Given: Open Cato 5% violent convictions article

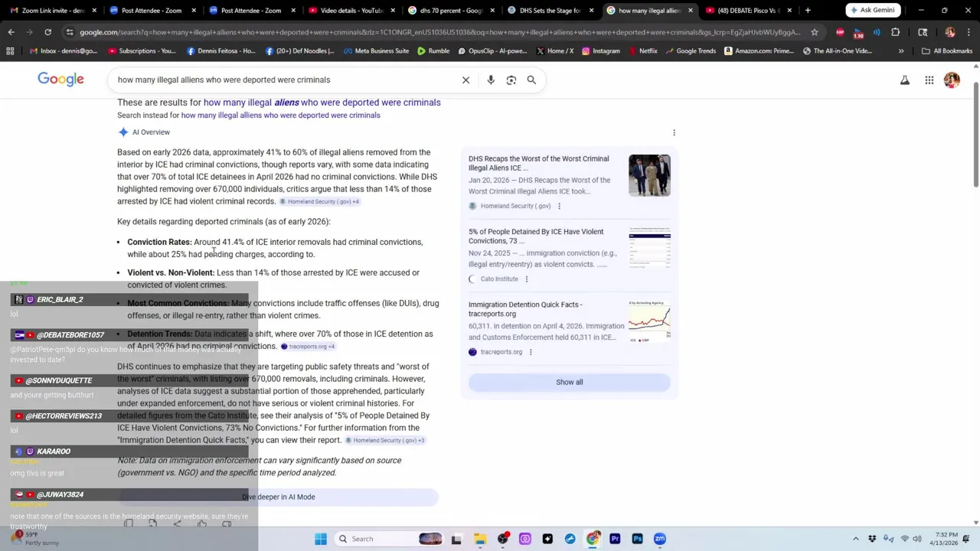Looking at the screenshot, I should pos(536,236).
